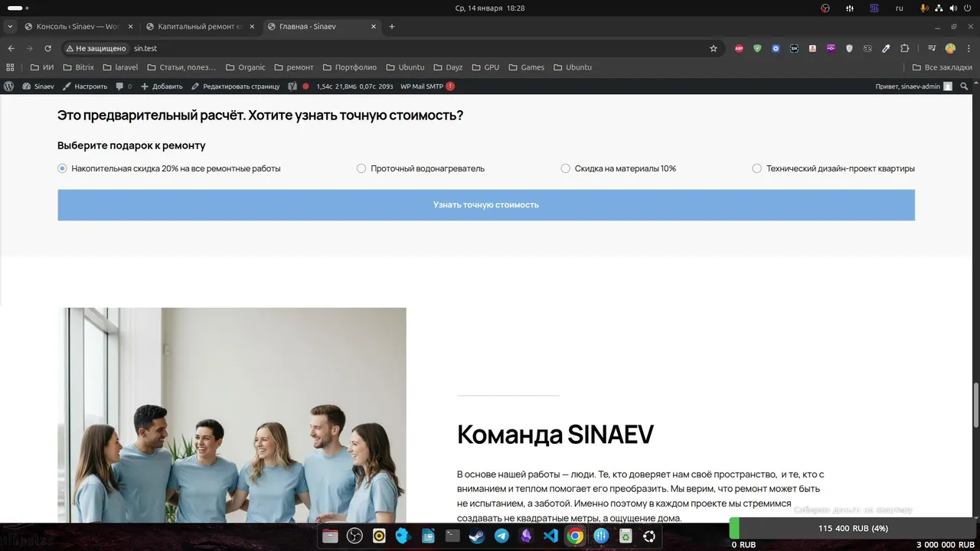
Task: Reload the page
Action: [48, 48]
